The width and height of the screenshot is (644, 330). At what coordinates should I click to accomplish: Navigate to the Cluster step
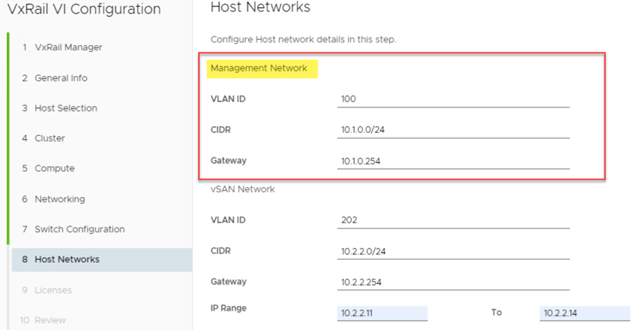tap(50, 138)
